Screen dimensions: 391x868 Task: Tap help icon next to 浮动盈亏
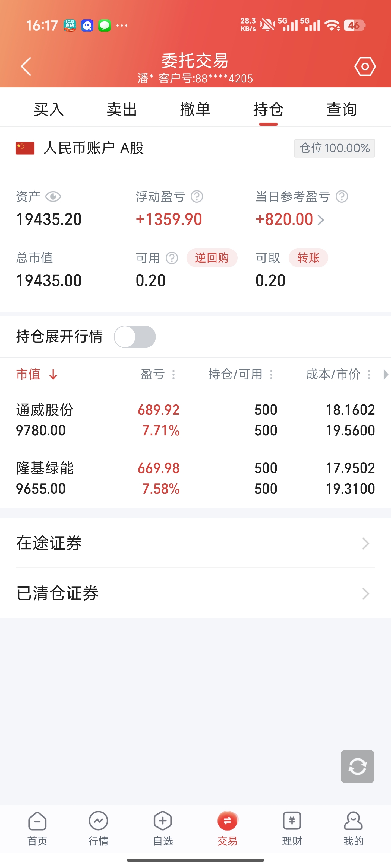[x=197, y=196]
